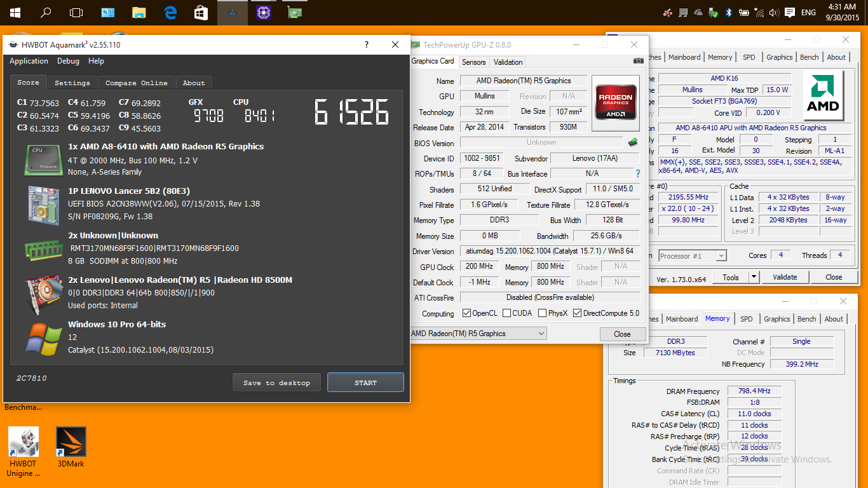Click the Validate button in CPU-Z
Image resolution: width=868 pixels, height=488 pixels.
(785, 277)
